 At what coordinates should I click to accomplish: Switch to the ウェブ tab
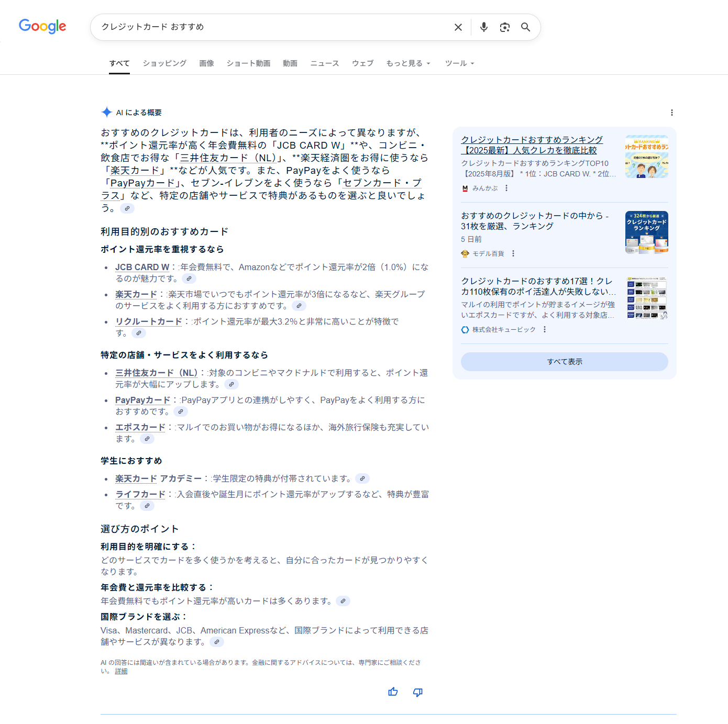click(x=363, y=63)
